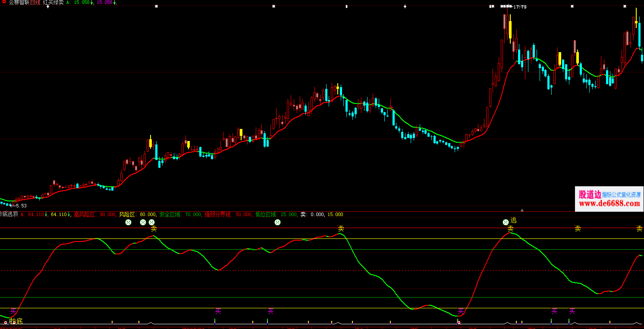The image size is (644, 329).
Task: Click the first yellow 卖 sell signal
Action: [x=154, y=229]
